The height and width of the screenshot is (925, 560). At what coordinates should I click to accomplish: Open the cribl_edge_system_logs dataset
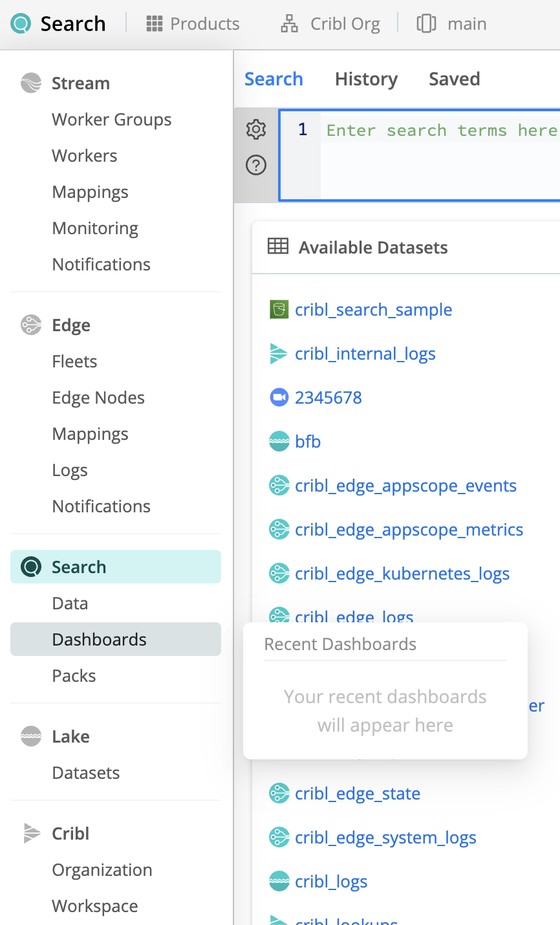[x=385, y=838]
